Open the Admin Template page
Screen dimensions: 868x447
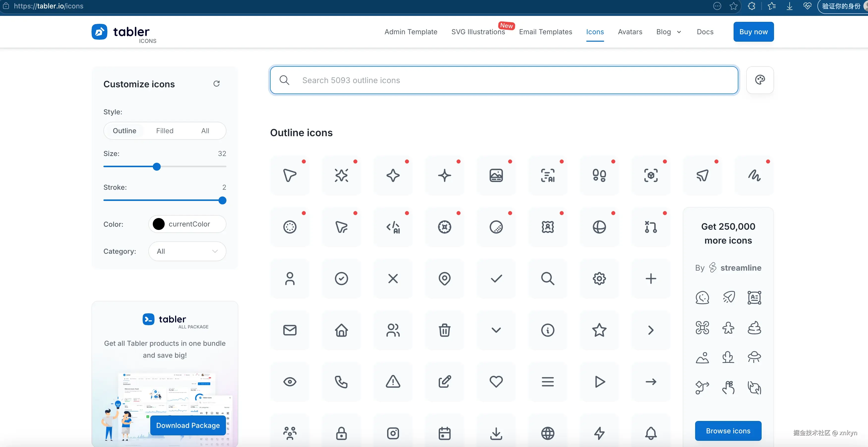(x=411, y=32)
